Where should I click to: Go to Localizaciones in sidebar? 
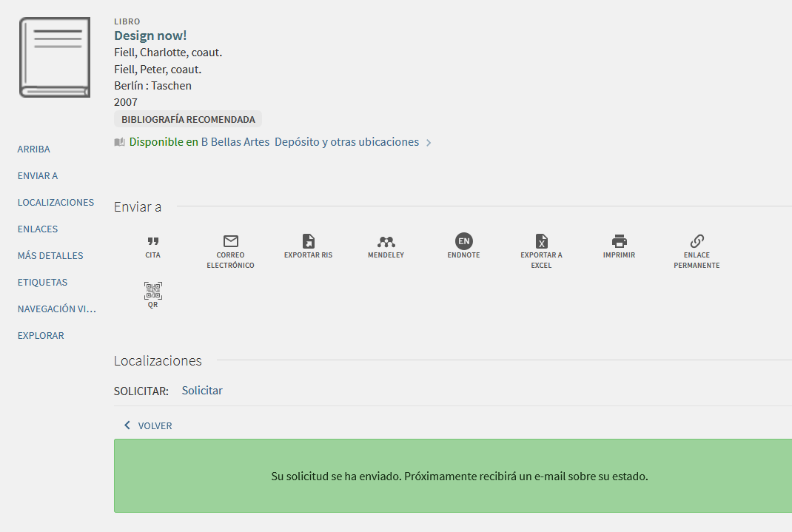pyautogui.click(x=56, y=203)
